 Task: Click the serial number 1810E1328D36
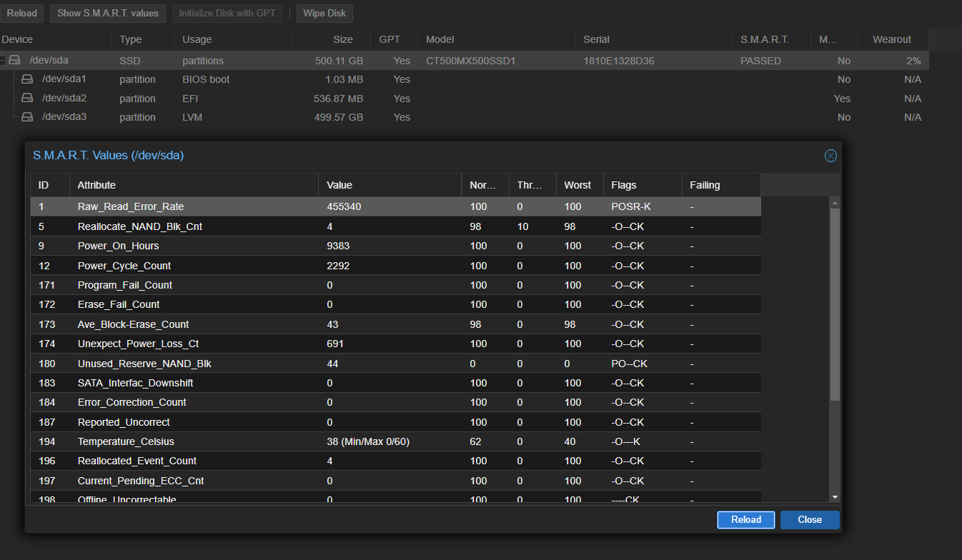618,61
